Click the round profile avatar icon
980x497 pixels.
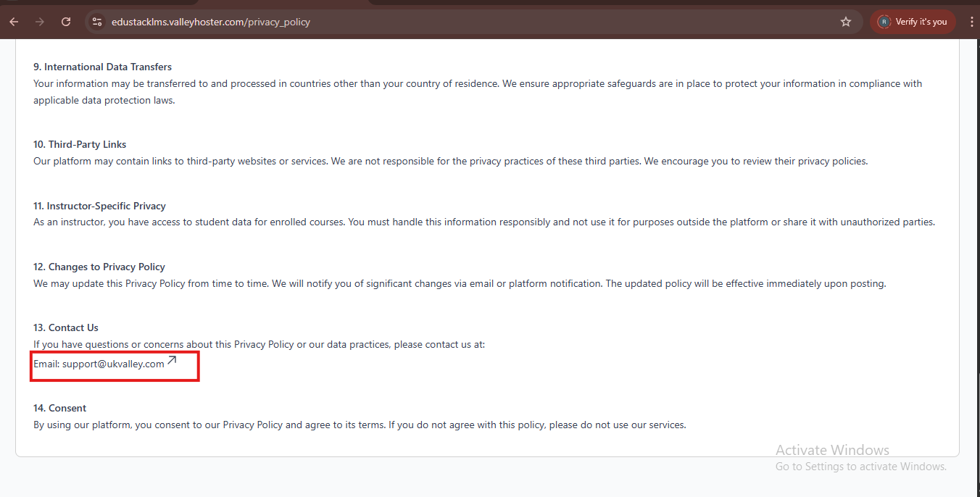point(884,22)
